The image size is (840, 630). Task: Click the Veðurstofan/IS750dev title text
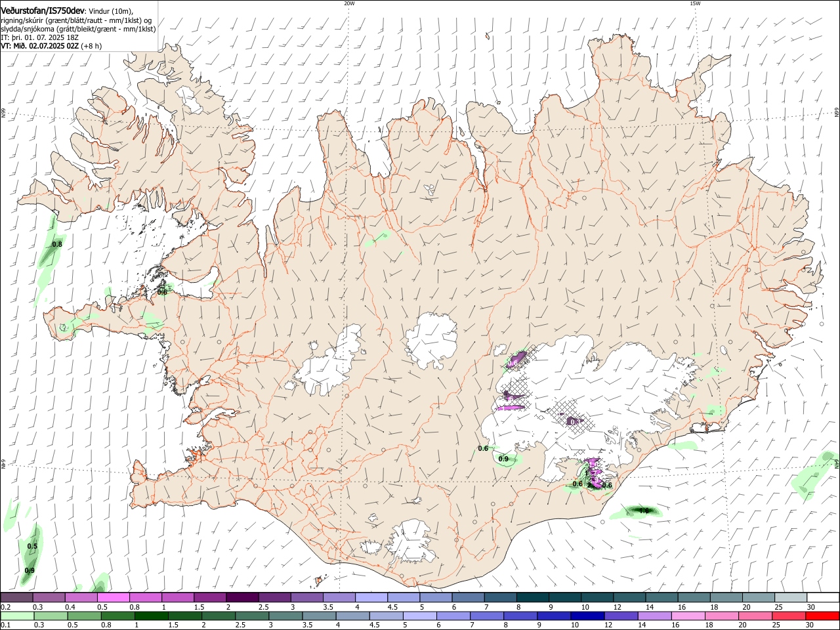pyautogui.click(x=42, y=11)
